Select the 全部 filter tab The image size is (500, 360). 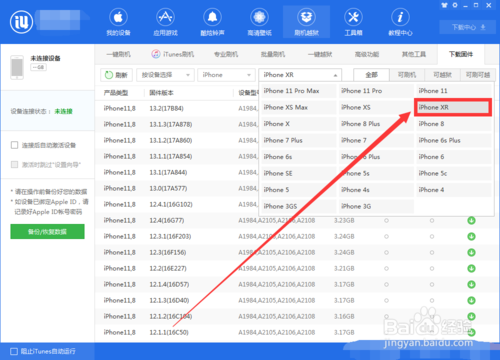point(371,75)
